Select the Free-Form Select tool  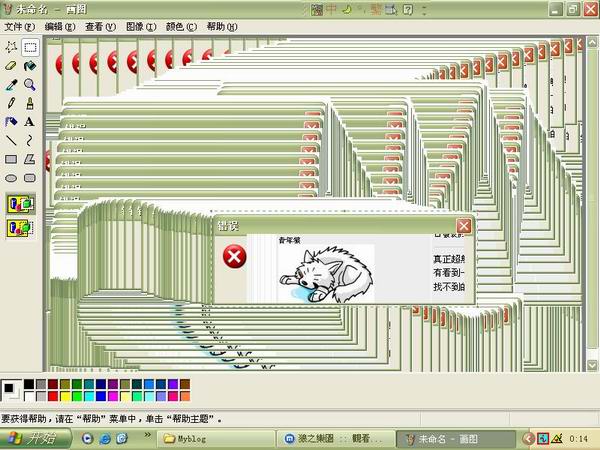click(x=11, y=47)
